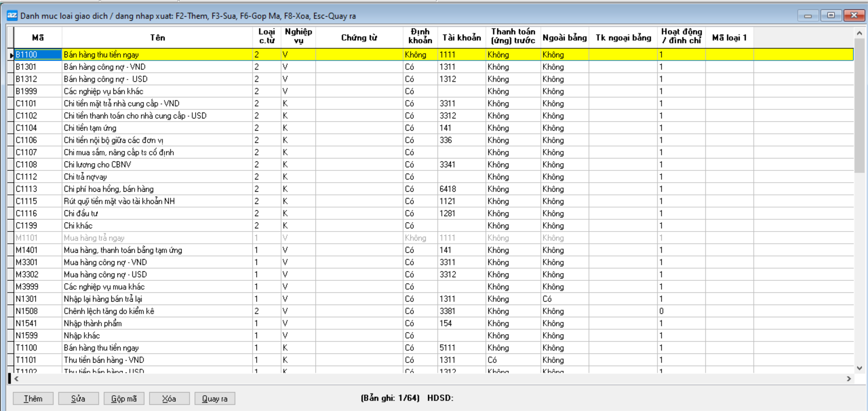
Task: Maximize the window with restore button
Action: pyautogui.click(x=830, y=15)
